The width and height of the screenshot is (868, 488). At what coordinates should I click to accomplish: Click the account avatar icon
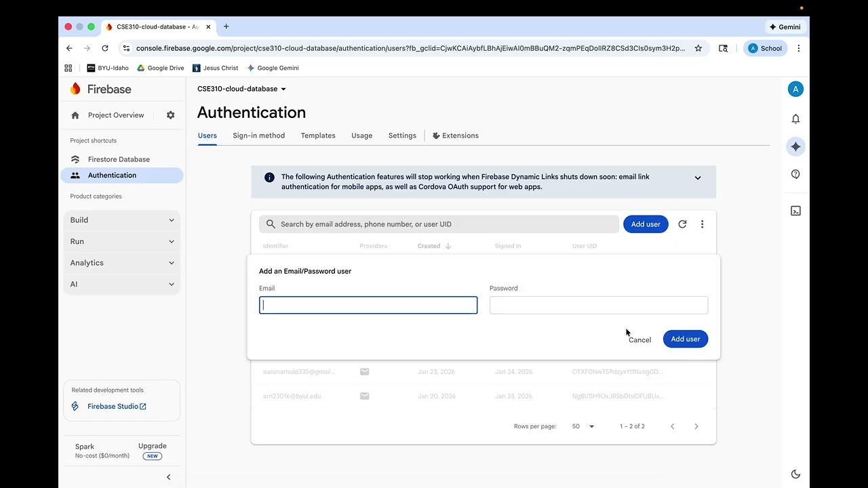tap(795, 89)
